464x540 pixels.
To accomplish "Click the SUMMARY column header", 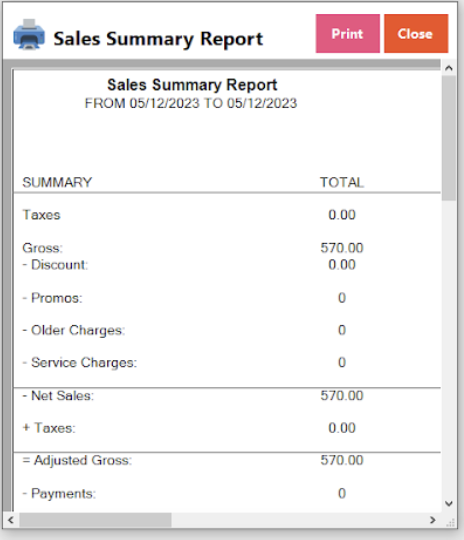I will tap(57, 183).
